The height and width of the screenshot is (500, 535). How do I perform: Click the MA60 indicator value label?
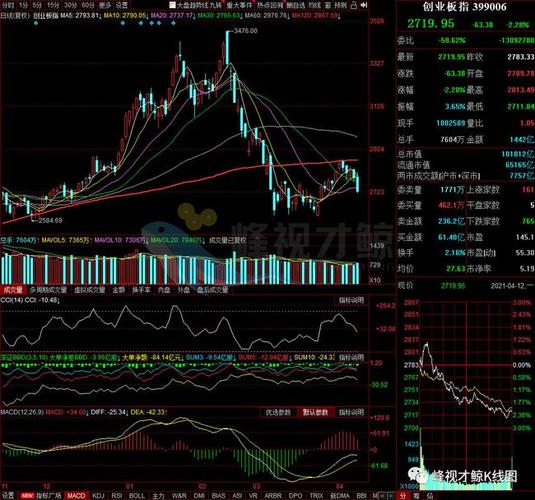267,15
